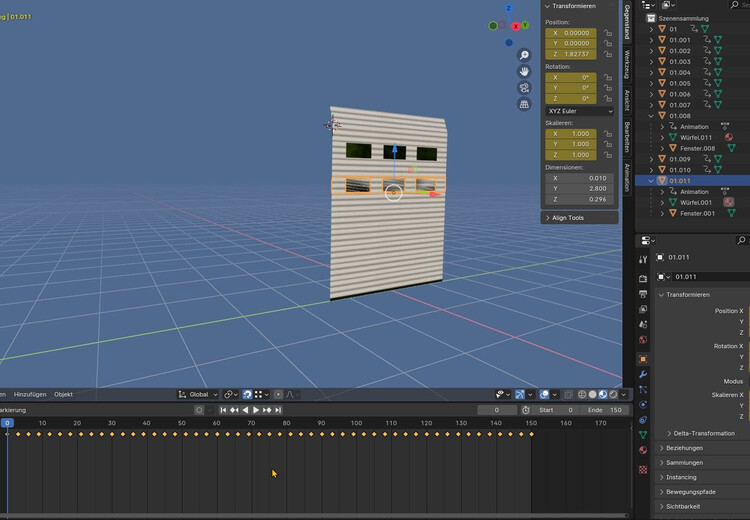Screen dimensions: 750x520
Task: Open the Render properties tab icon
Action: pyautogui.click(x=643, y=278)
